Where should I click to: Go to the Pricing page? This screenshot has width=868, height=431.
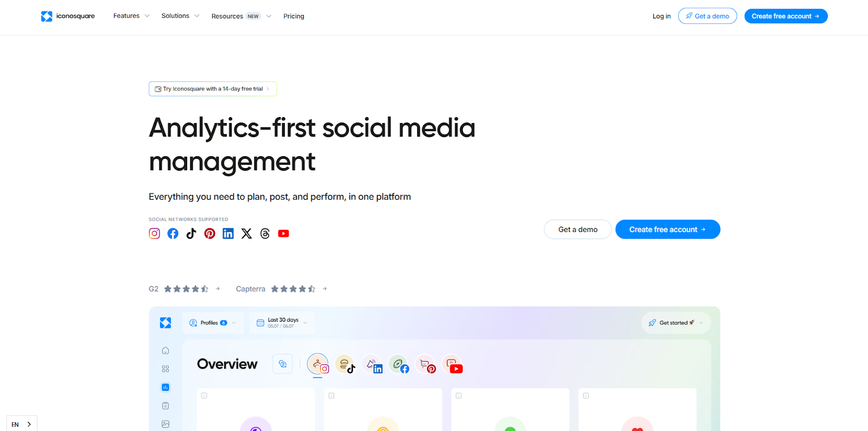(293, 16)
